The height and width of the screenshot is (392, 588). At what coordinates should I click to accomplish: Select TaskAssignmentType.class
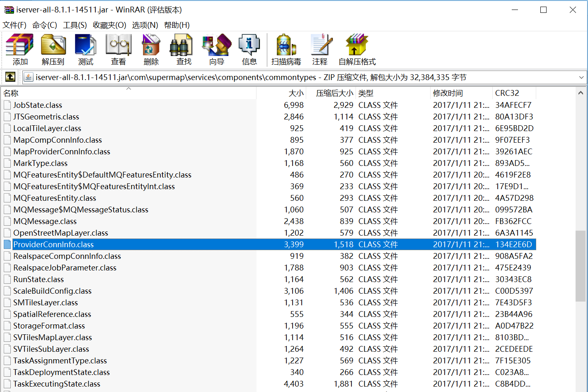click(x=60, y=360)
